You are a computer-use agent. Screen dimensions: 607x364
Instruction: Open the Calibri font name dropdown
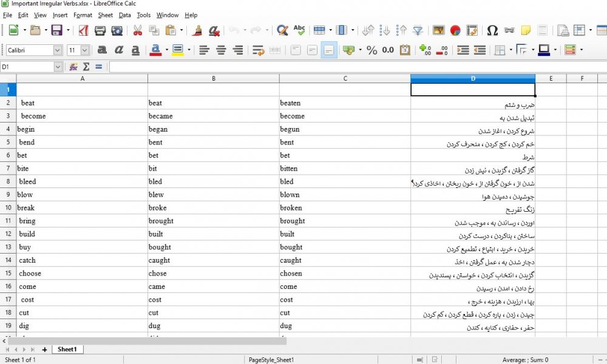click(58, 50)
